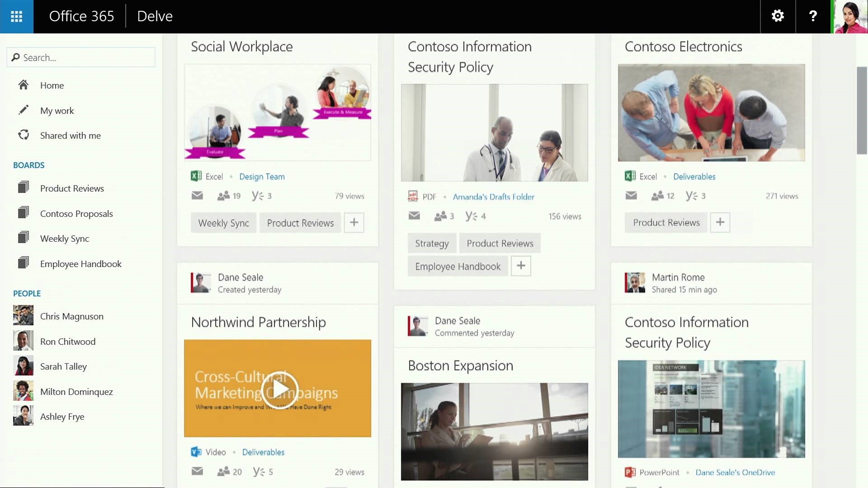The width and height of the screenshot is (868, 488).
Task: Open Shared with me in the sidebar
Action: (70, 136)
